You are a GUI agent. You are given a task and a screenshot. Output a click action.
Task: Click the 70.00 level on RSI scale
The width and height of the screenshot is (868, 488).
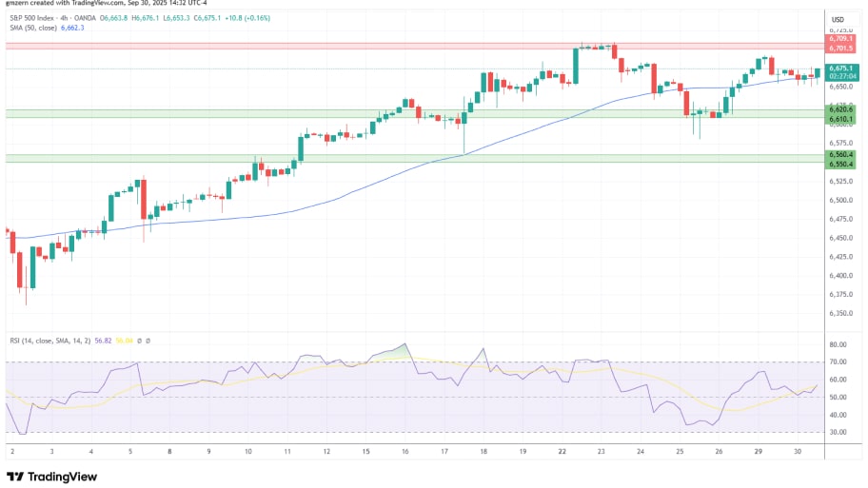[838, 362]
